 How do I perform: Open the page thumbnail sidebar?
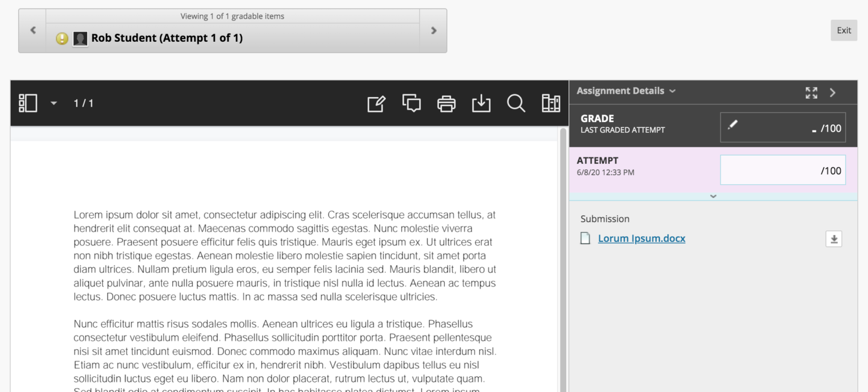coord(28,103)
